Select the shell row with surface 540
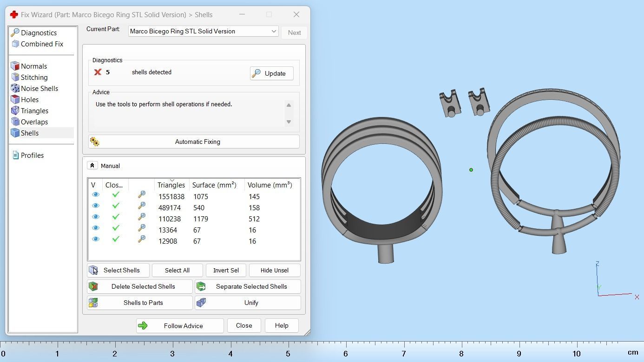Image resolution: width=644 pixels, height=362 pixels. (x=194, y=208)
